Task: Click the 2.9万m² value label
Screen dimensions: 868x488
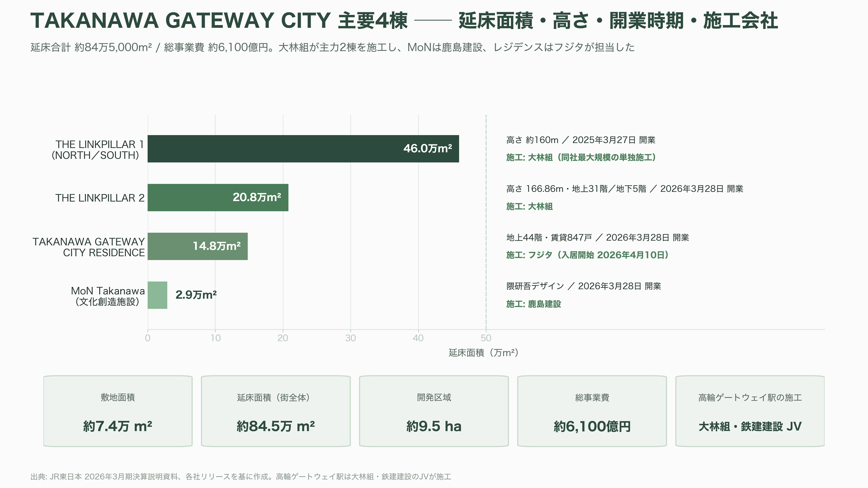Action: tap(196, 295)
